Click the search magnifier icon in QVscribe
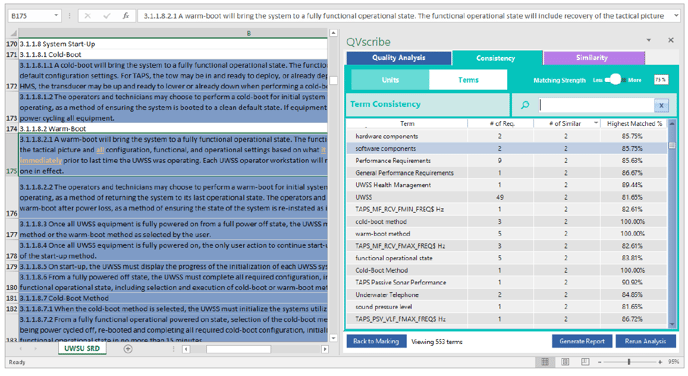 click(x=525, y=105)
